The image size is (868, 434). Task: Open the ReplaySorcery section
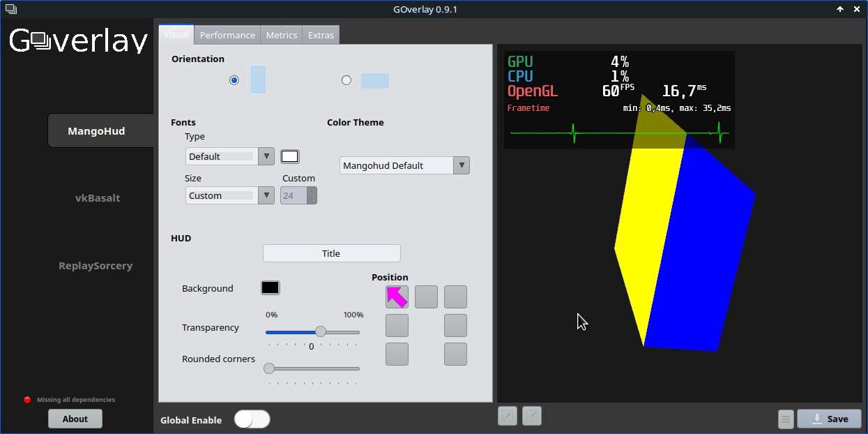click(x=96, y=265)
